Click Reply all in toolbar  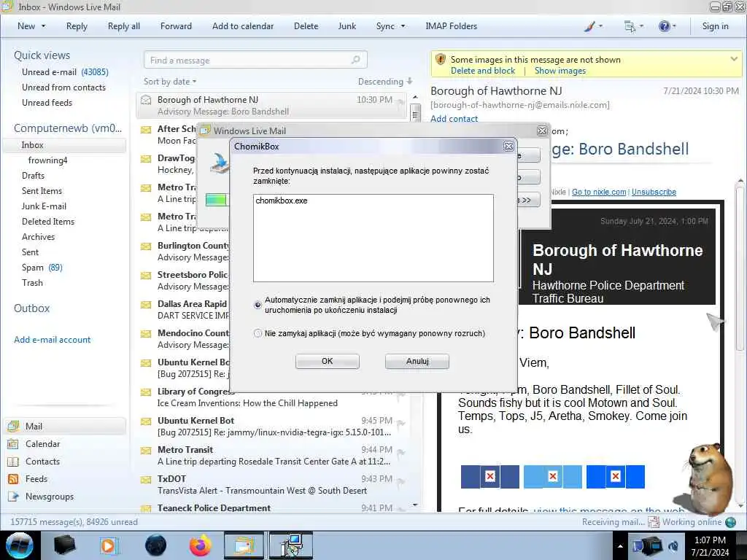pos(124,26)
